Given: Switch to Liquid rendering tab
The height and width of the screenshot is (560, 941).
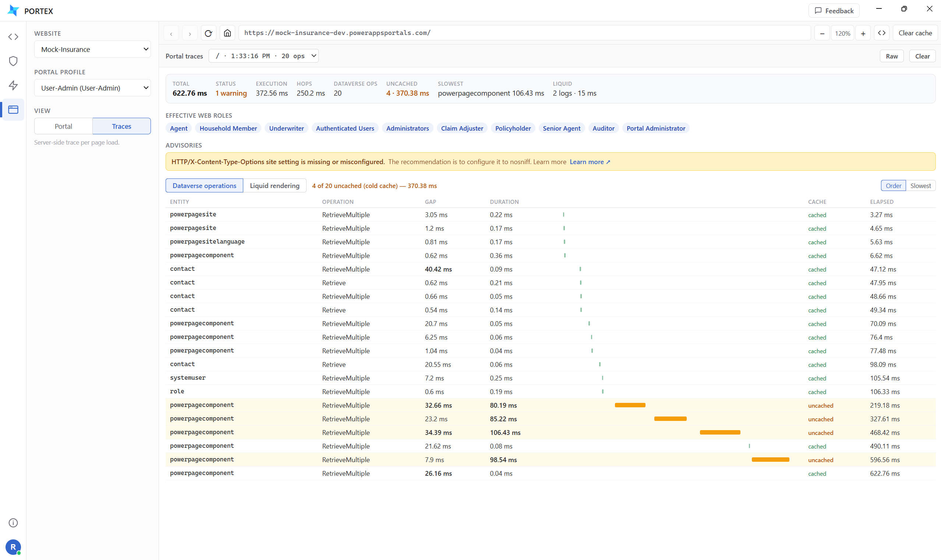Looking at the screenshot, I should [275, 186].
